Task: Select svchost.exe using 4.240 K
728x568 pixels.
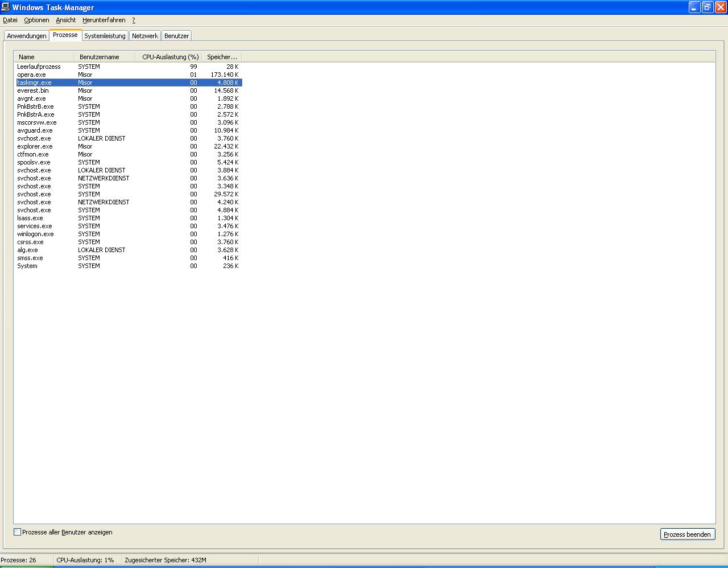Action: [x=129, y=202]
